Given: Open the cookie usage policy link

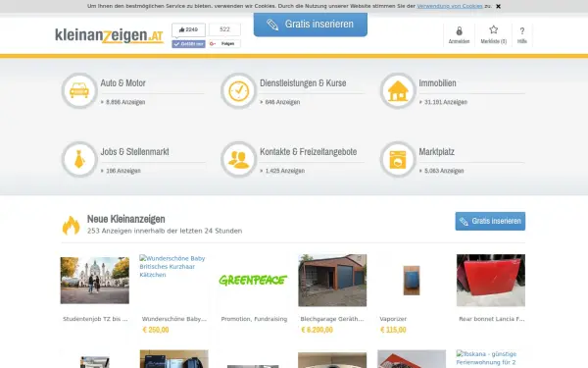Looking at the screenshot, I should (x=450, y=6).
